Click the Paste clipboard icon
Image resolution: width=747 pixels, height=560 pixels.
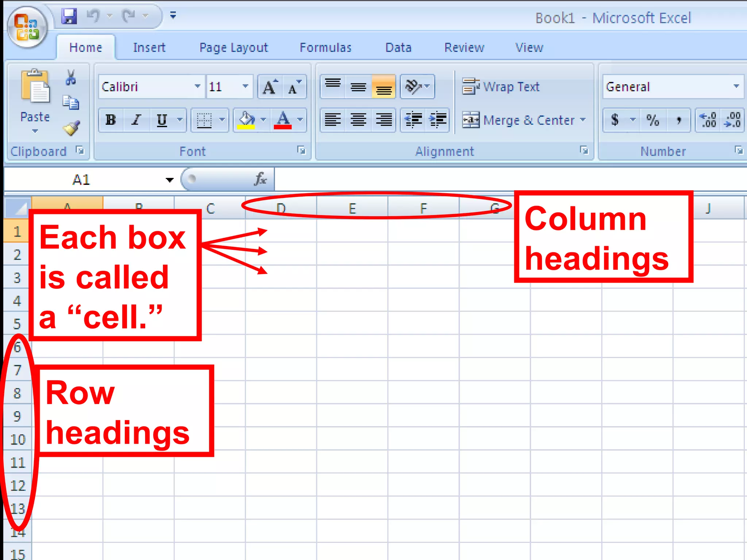(35, 86)
